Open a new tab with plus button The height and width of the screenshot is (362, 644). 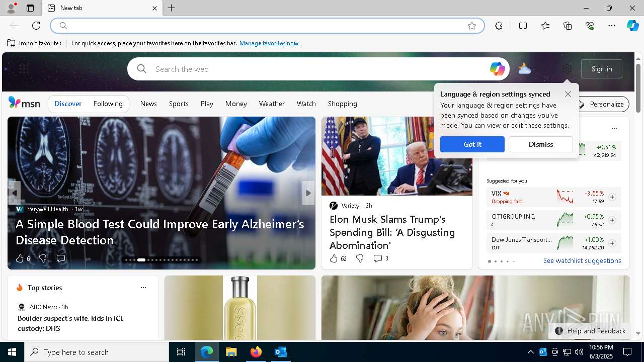[172, 8]
